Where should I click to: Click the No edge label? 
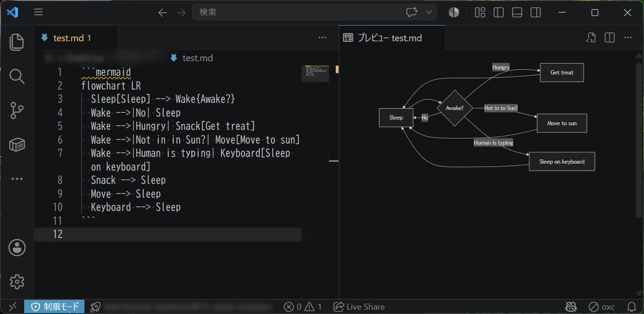[425, 118]
